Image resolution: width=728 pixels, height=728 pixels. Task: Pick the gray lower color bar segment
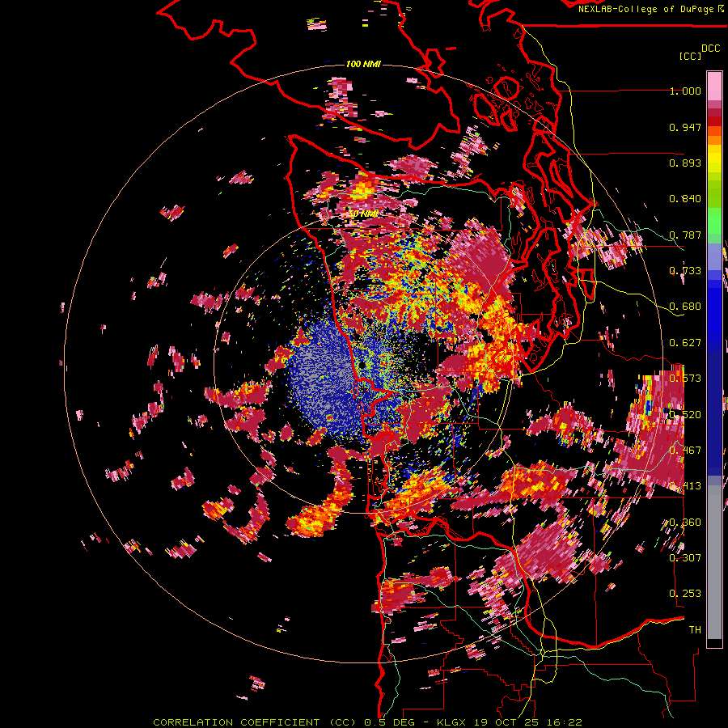714,562
